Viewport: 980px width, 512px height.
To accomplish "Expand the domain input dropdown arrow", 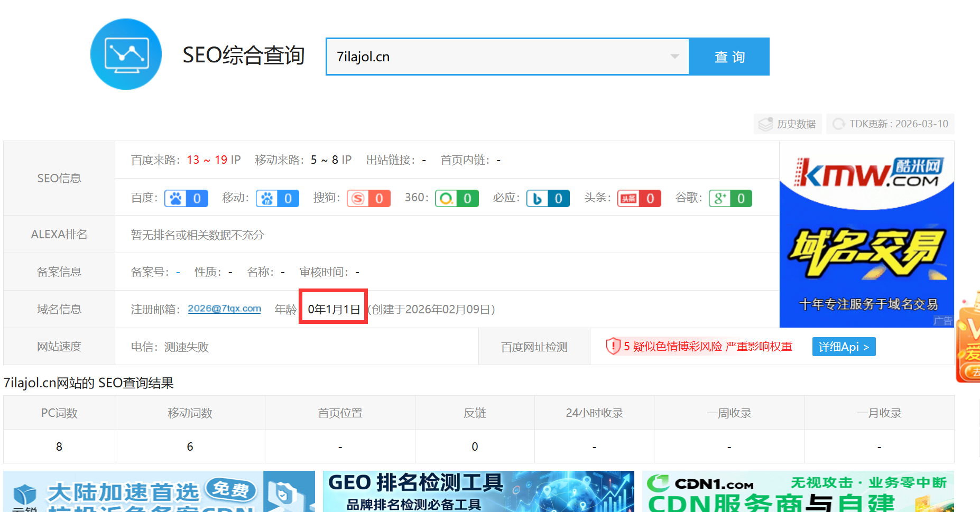I will pyautogui.click(x=674, y=57).
